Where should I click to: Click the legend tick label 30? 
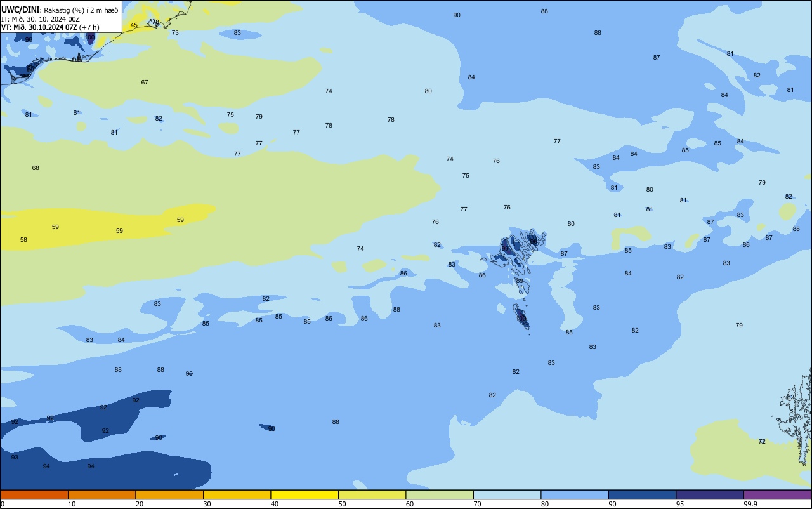point(207,504)
